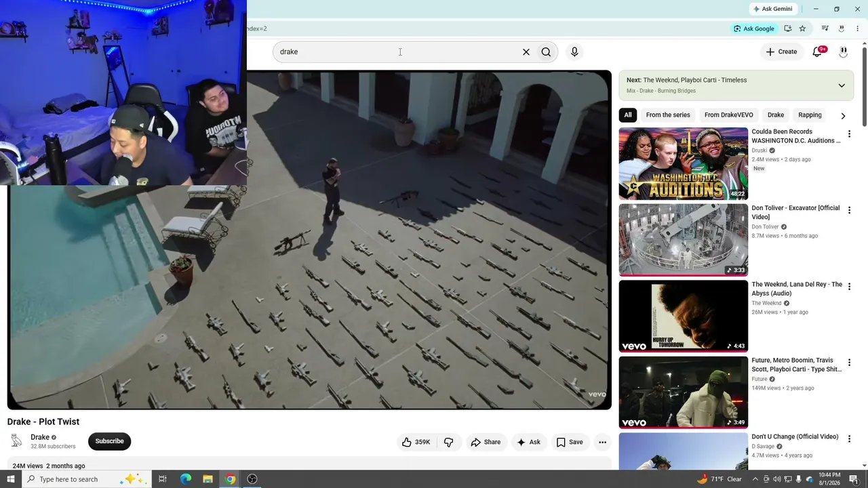Subscribe to the Drake channel
The image size is (868, 488).
point(109,441)
